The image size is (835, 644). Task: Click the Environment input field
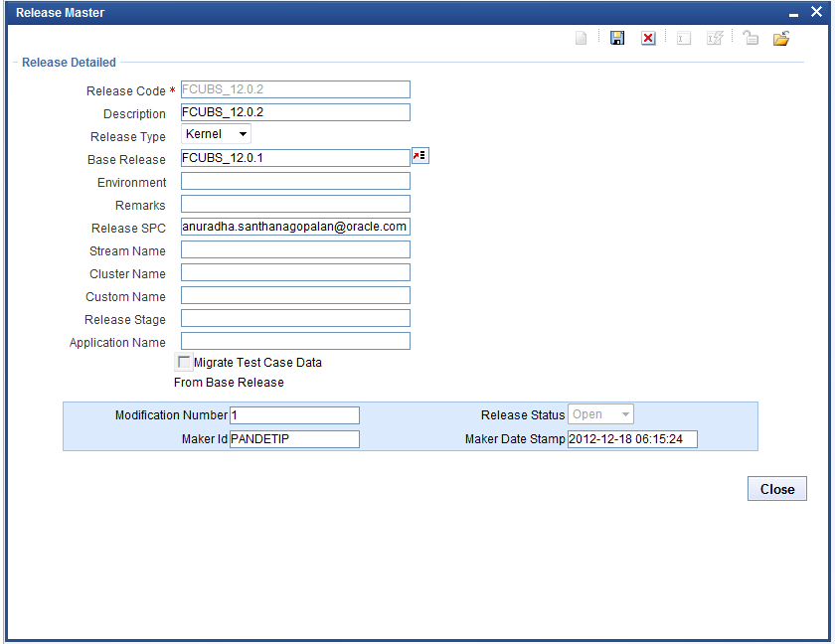click(295, 181)
